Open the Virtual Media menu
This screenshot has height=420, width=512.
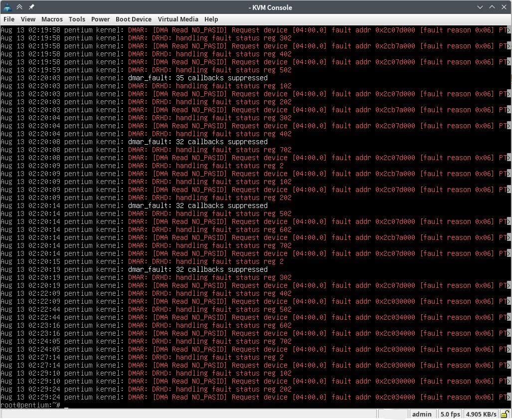click(x=178, y=19)
